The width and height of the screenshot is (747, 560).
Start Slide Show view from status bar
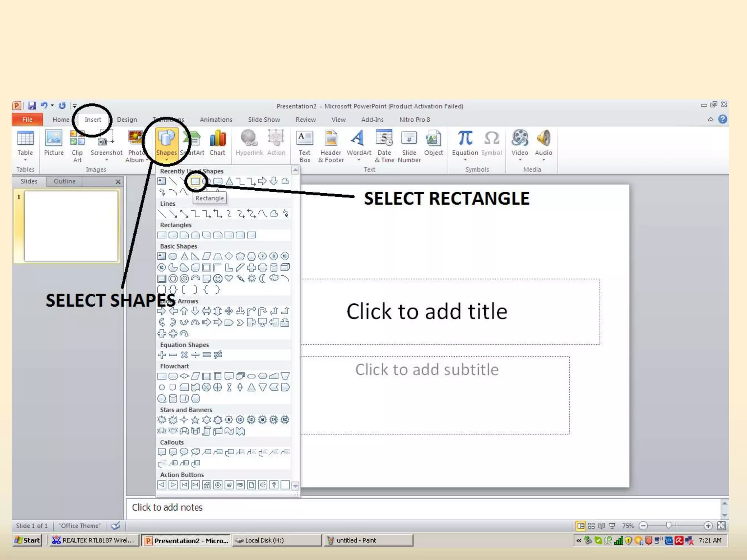pos(612,526)
